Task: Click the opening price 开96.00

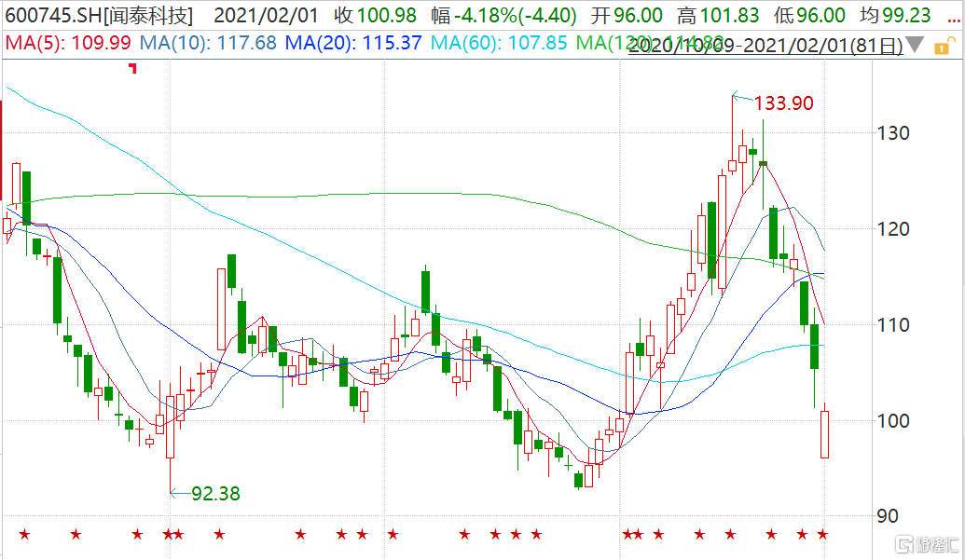Action: (x=627, y=15)
